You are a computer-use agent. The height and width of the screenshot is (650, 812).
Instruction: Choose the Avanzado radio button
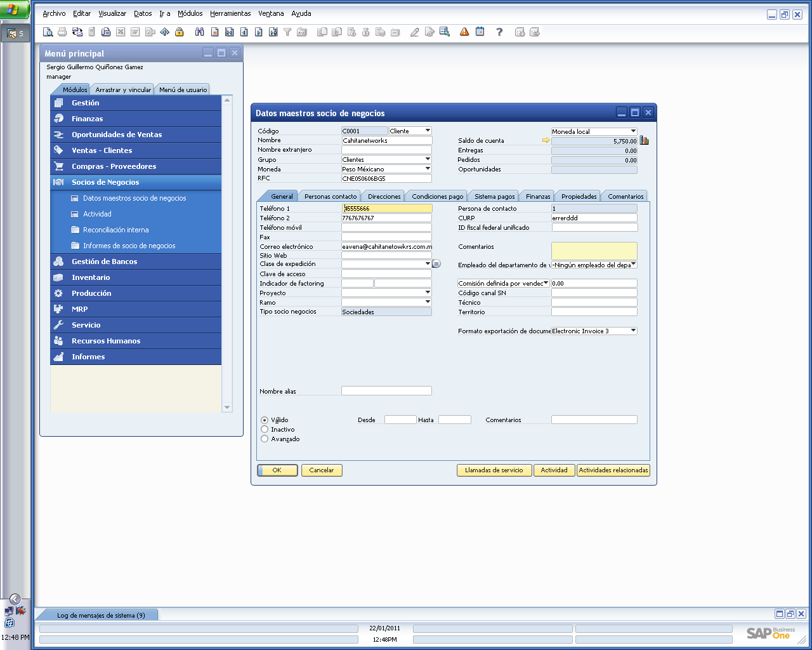(264, 439)
